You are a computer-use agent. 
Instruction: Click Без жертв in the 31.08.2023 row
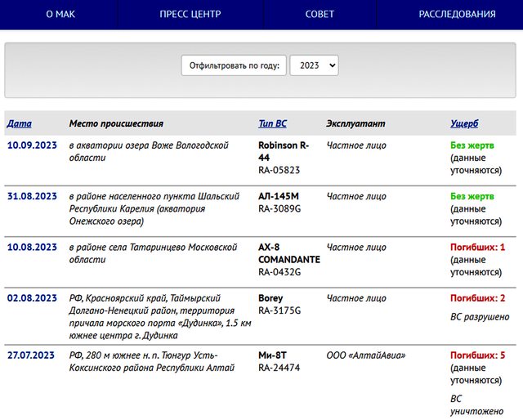tap(472, 196)
